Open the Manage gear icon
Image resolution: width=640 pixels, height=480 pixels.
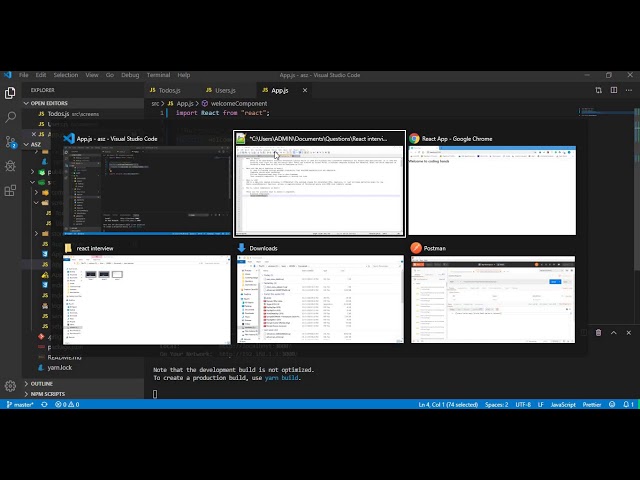coord(10,385)
